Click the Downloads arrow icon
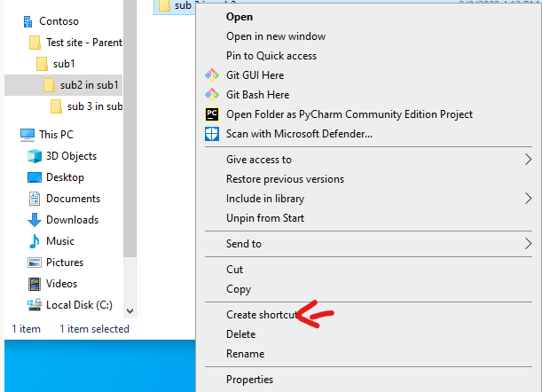Screen dimensions: 542x392 point(35,220)
